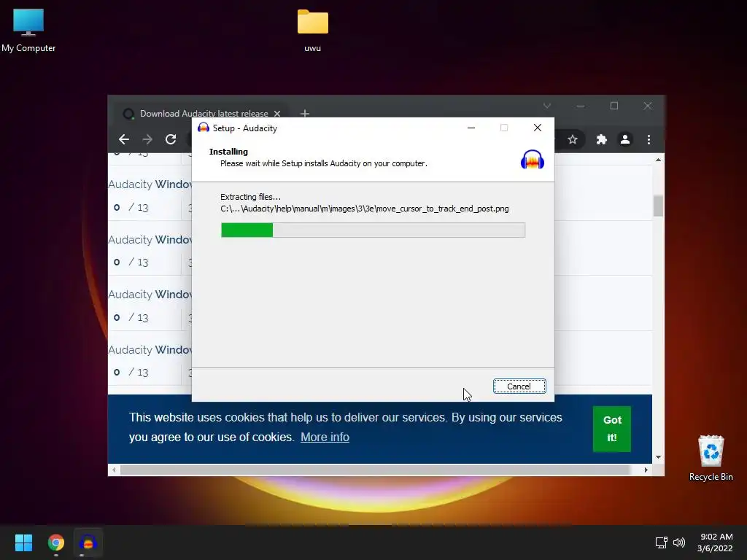Image resolution: width=747 pixels, height=560 pixels.
Task: Click Chrome scroll down arrow
Action: point(658,457)
